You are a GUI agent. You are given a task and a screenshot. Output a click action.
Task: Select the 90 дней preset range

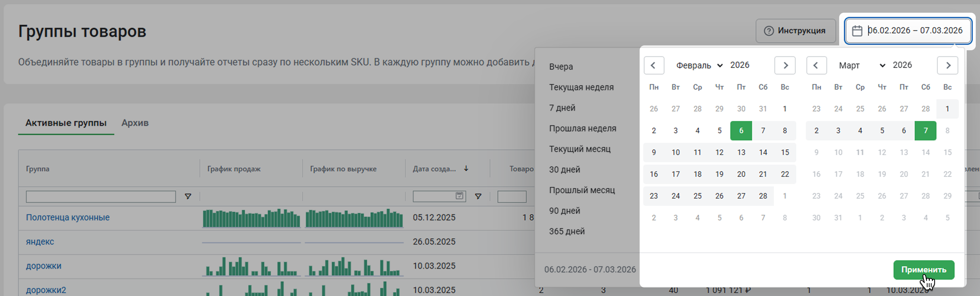565,211
